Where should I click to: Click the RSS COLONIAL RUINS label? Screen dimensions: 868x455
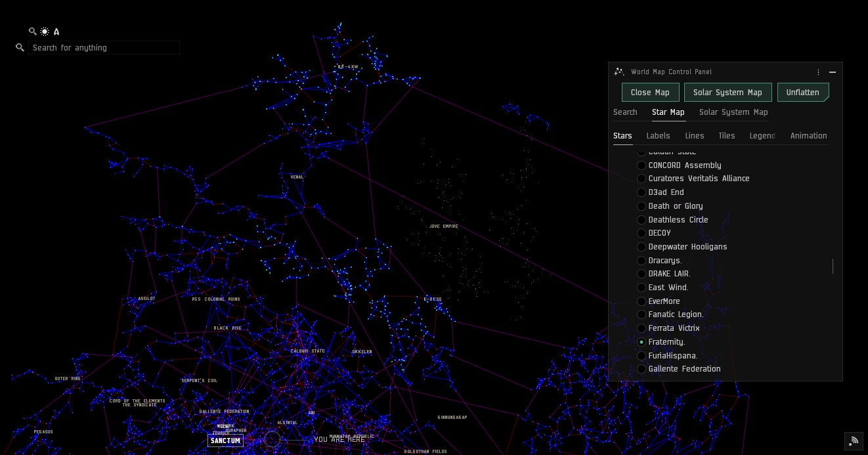coord(216,299)
